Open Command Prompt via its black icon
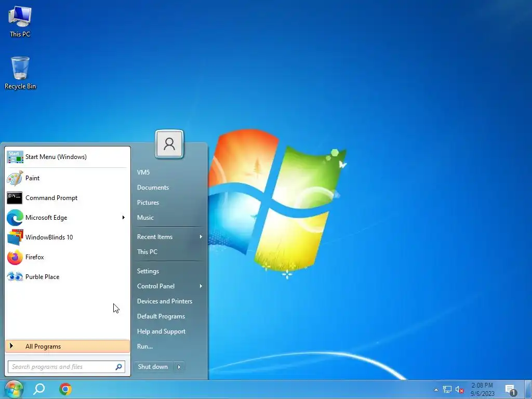This screenshot has width=532, height=399. click(x=15, y=198)
